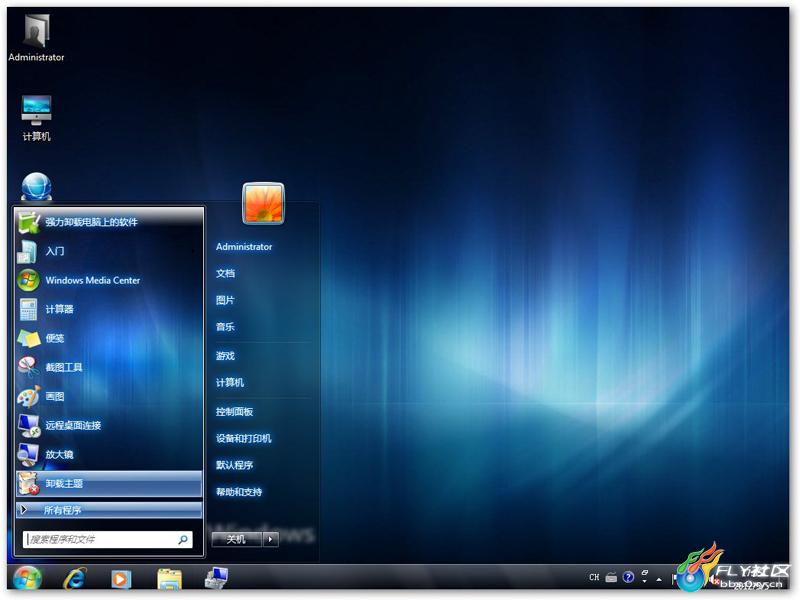800x600 pixels.
Task: Open 图片 pictures library
Action: [x=225, y=300]
